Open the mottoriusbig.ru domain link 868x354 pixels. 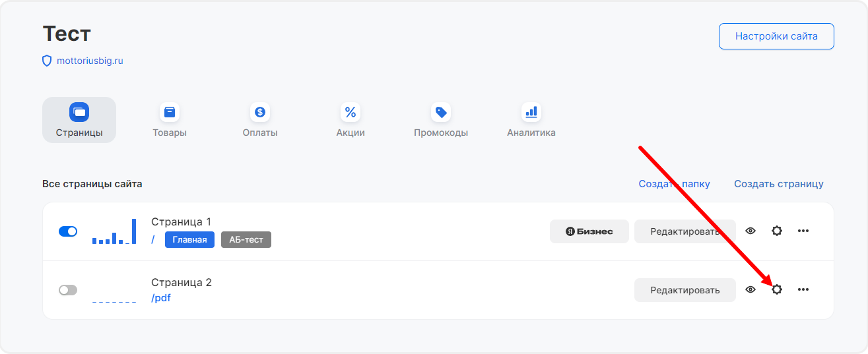pos(90,61)
